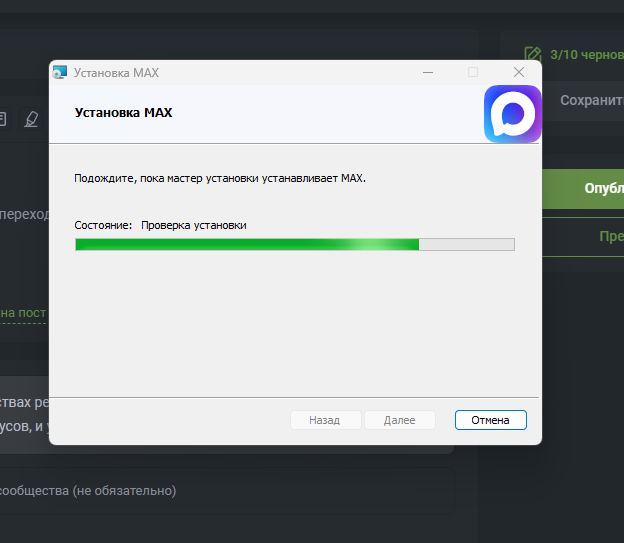This screenshot has width=624, height=543.
Task: Minimize the Установка MAX installer window
Action: click(x=428, y=73)
